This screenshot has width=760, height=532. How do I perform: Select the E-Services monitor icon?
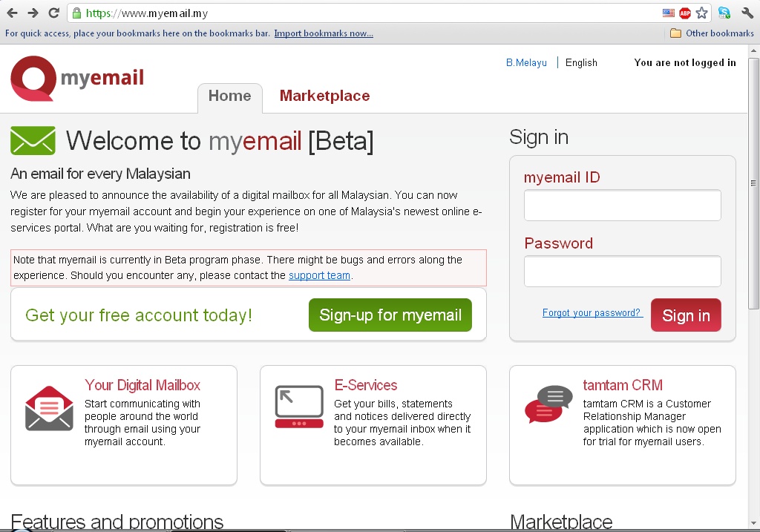(x=298, y=405)
